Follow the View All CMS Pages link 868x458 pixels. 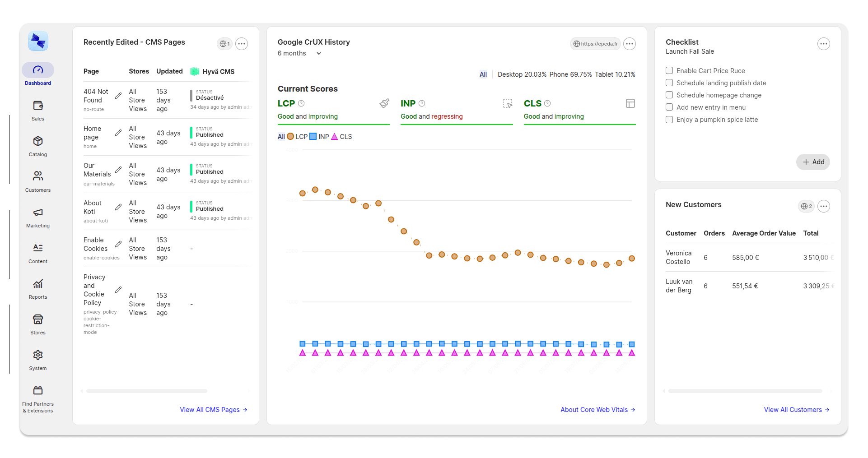click(x=214, y=410)
